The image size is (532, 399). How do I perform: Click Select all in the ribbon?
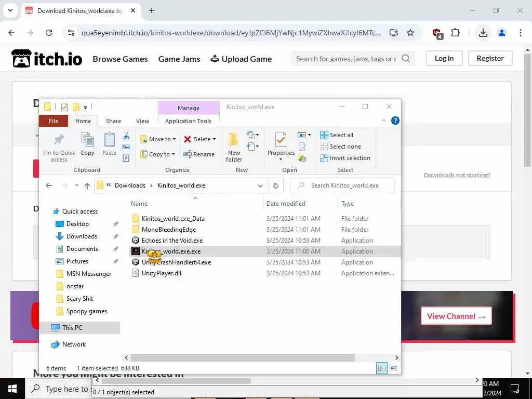(337, 135)
